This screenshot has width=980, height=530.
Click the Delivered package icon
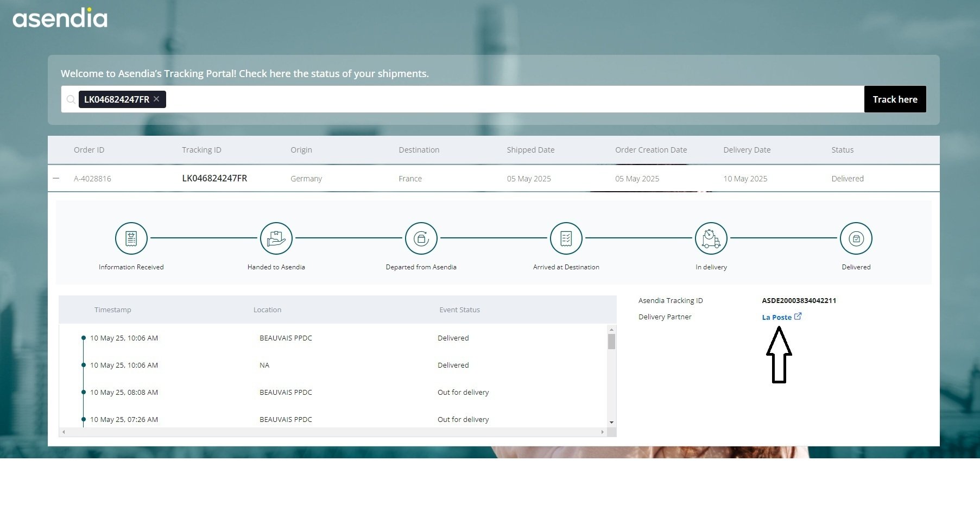856,238
